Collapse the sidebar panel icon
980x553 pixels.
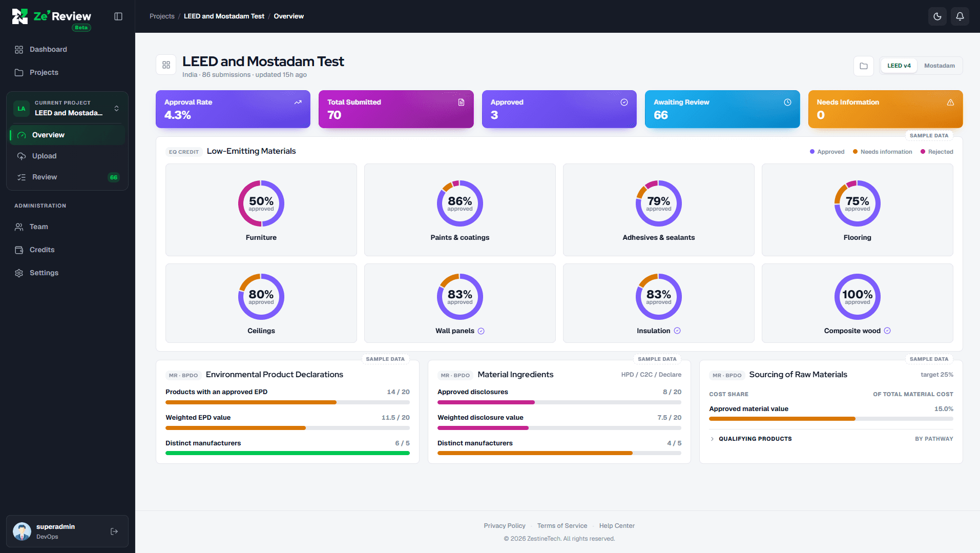click(x=118, y=16)
